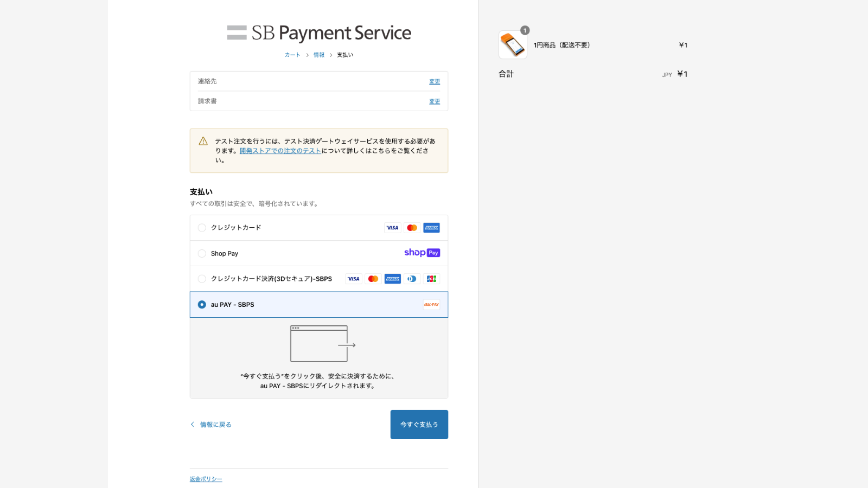Click the クレジットカード label text
This screenshot has height=488, width=868.
click(236, 228)
